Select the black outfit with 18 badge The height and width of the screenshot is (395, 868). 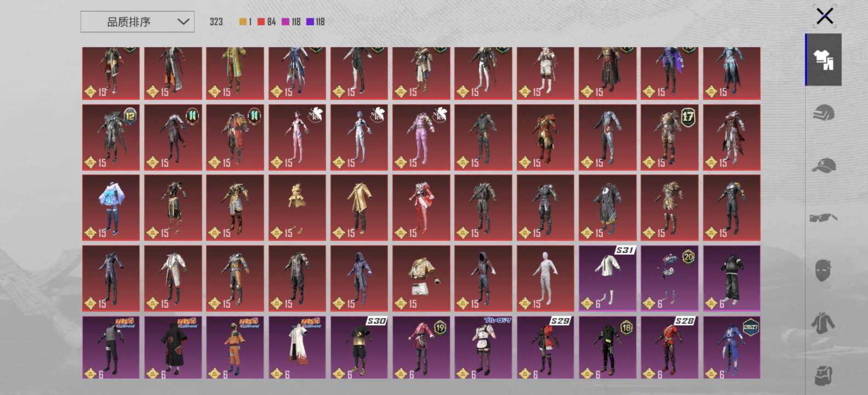point(608,348)
